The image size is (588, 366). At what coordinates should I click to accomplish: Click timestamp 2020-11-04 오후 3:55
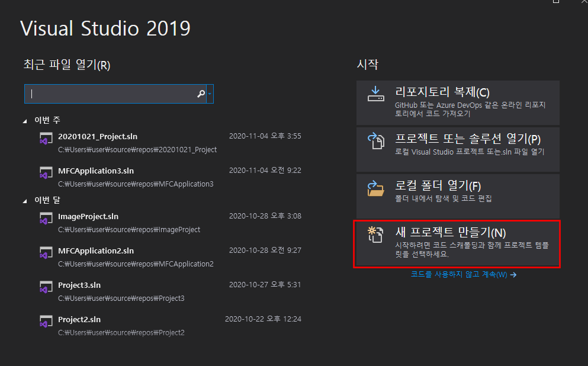tap(265, 136)
